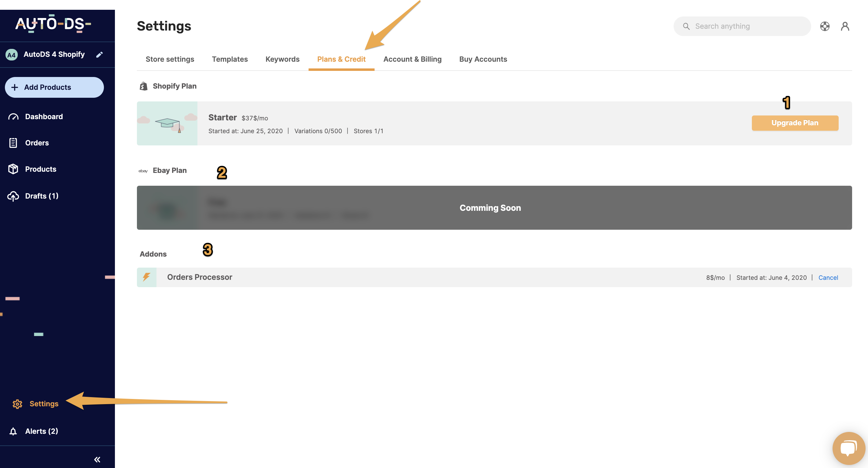Screen dimensions: 868x468
Task: Click the Products box icon
Action: pos(13,169)
